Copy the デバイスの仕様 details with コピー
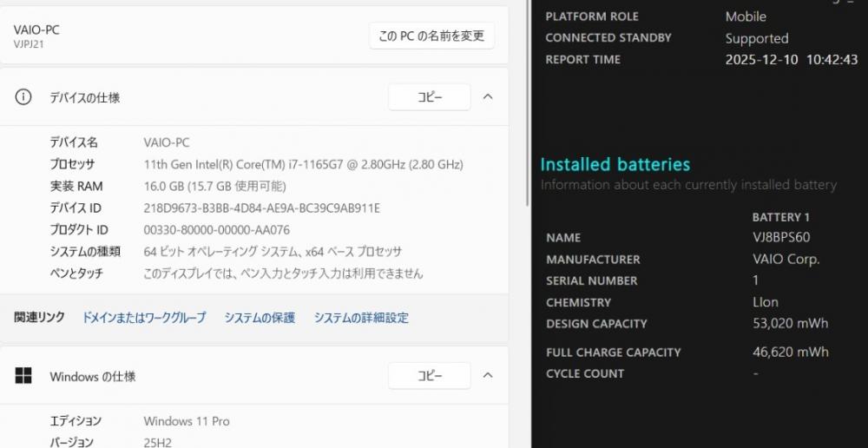 pos(429,97)
